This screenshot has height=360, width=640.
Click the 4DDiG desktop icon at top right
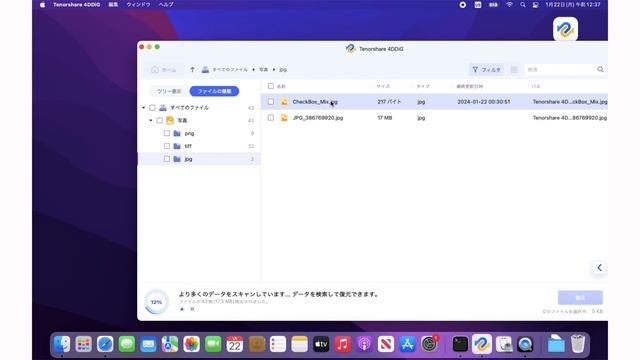[x=565, y=29]
